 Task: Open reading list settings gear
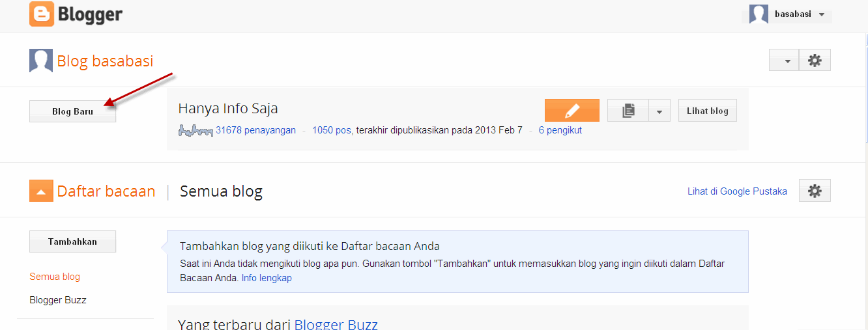(x=815, y=191)
